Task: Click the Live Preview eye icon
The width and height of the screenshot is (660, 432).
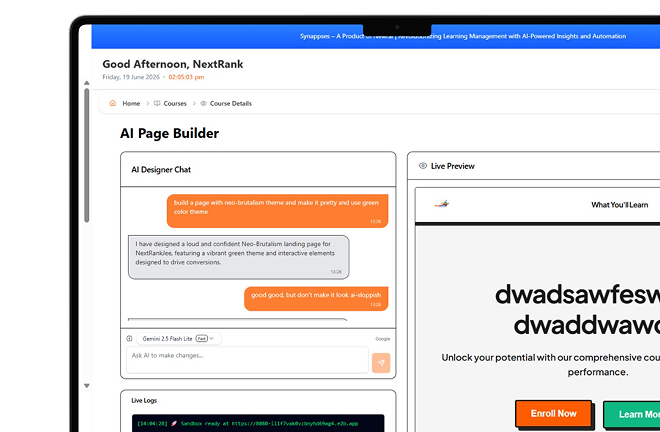Action: [x=423, y=166]
